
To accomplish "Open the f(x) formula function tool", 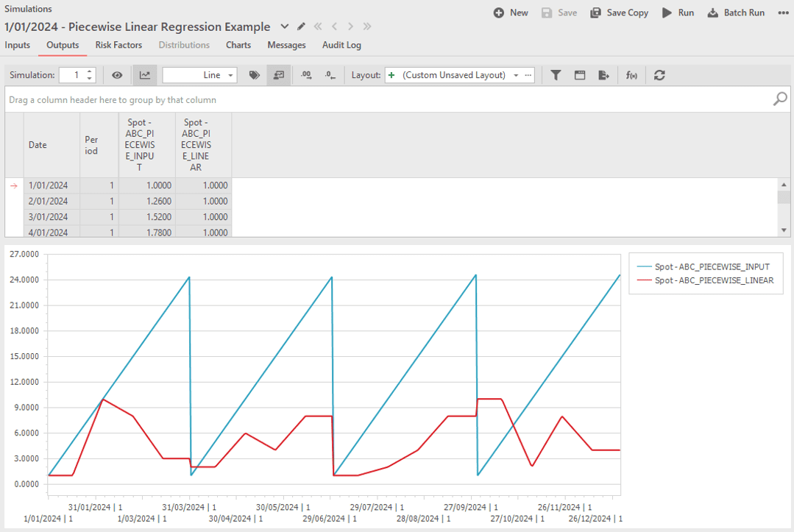I will pos(631,75).
